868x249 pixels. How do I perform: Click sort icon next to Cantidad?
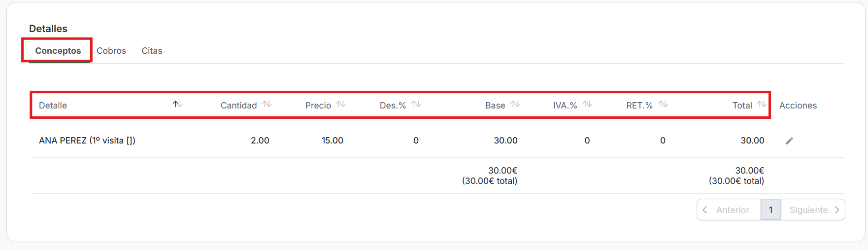[267, 104]
